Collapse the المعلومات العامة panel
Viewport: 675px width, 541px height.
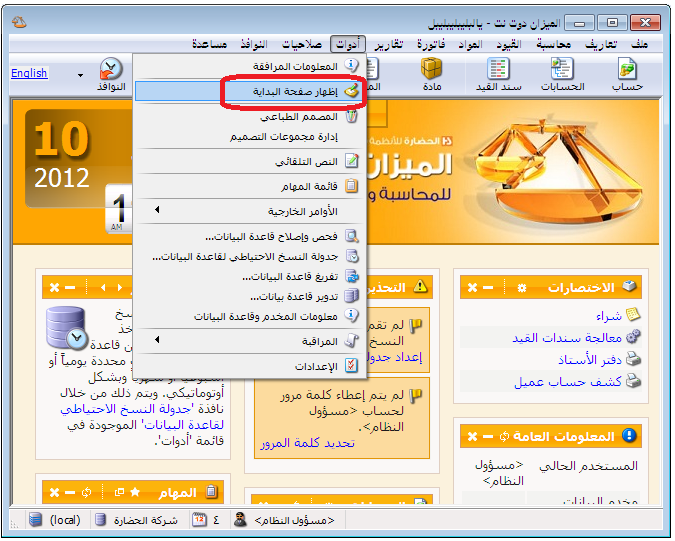(488, 436)
